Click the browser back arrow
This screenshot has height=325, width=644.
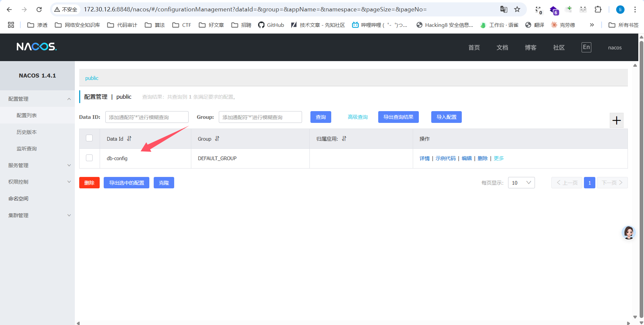click(x=9, y=9)
